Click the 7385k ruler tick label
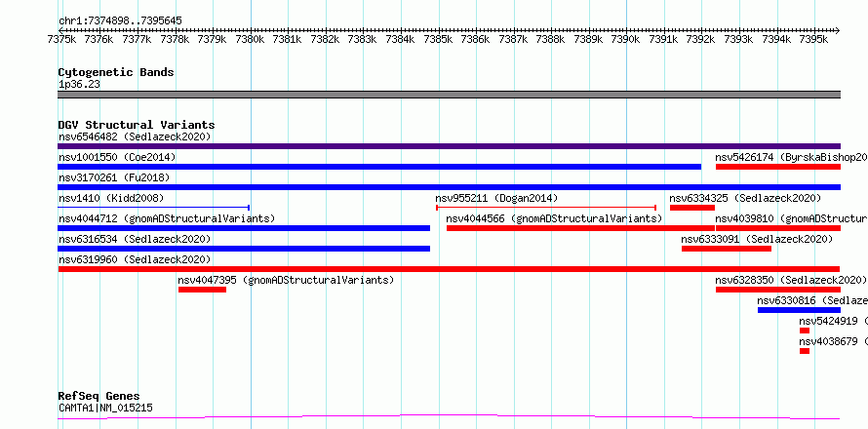 tap(437, 39)
